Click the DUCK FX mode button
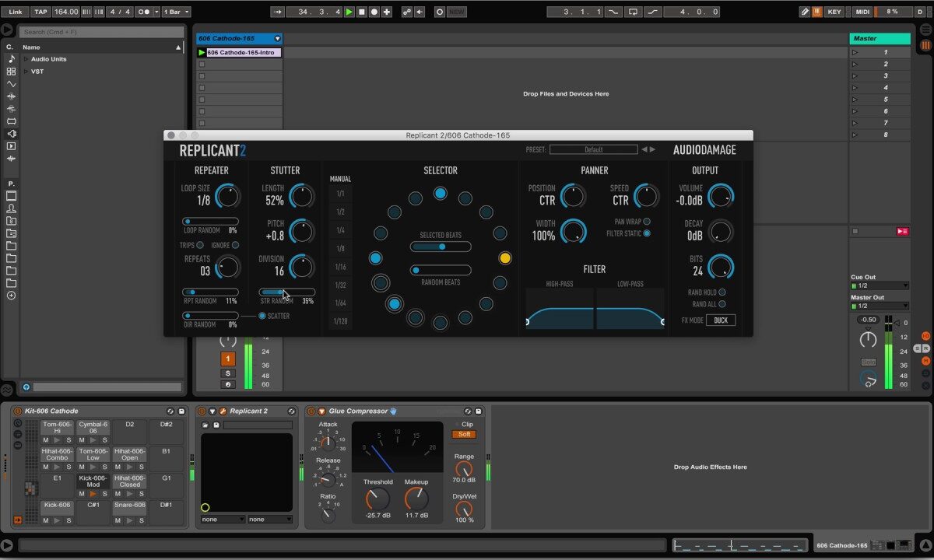This screenshot has width=934, height=560. pos(720,320)
